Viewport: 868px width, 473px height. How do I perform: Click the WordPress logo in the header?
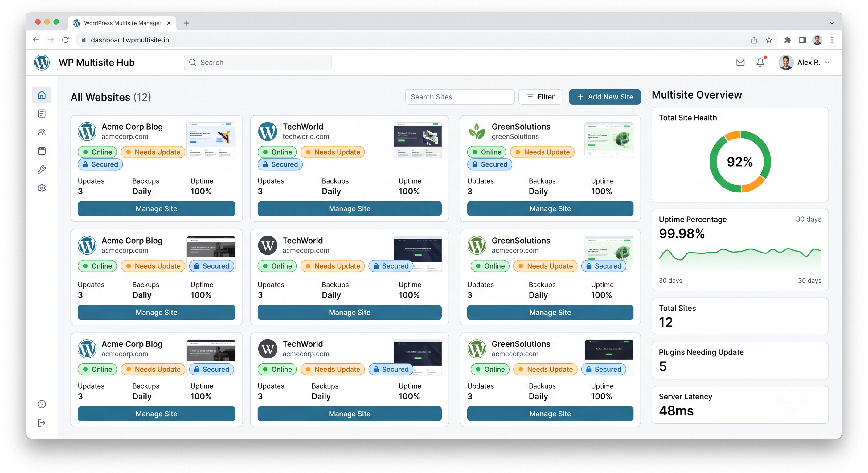(x=42, y=63)
